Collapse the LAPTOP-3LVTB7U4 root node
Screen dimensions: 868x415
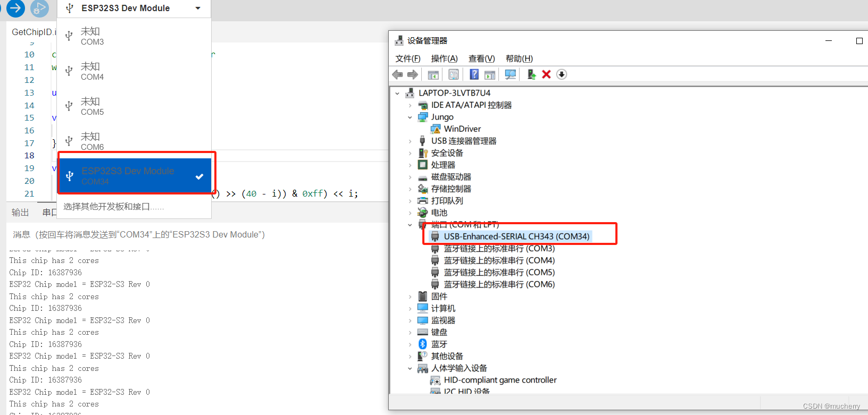click(397, 93)
